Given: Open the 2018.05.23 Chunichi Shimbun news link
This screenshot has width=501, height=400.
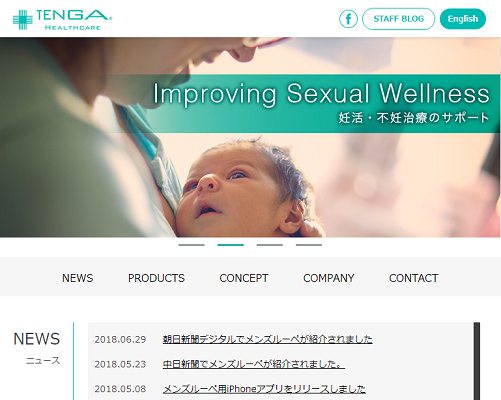Looking at the screenshot, I should (254, 364).
